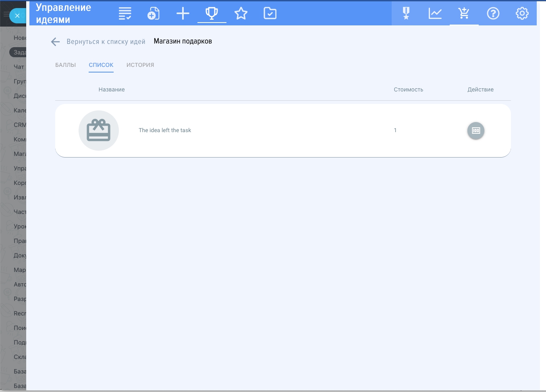Click the 'Управление идеями' header title
The width and height of the screenshot is (546, 392).
pyautogui.click(x=64, y=13)
